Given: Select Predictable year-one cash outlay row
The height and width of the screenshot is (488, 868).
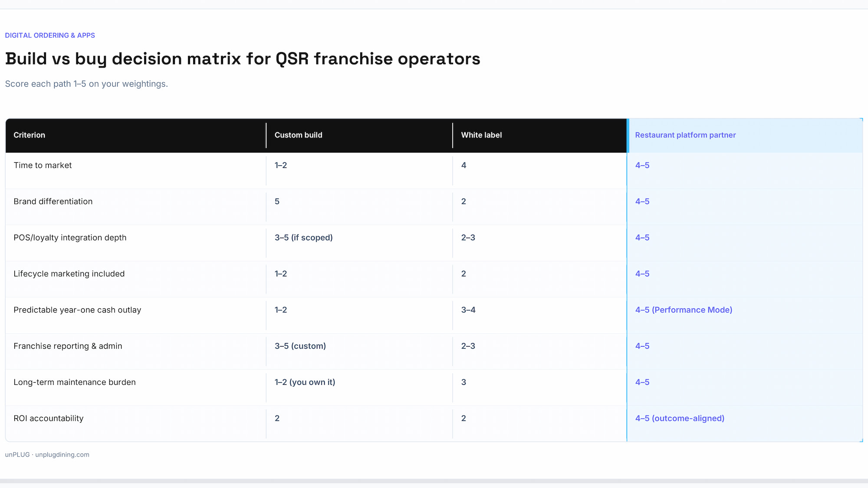Looking at the screenshot, I should tap(434, 315).
